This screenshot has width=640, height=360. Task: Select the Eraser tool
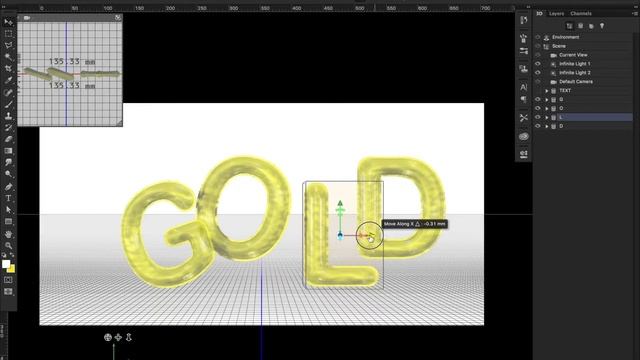(x=8, y=139)
